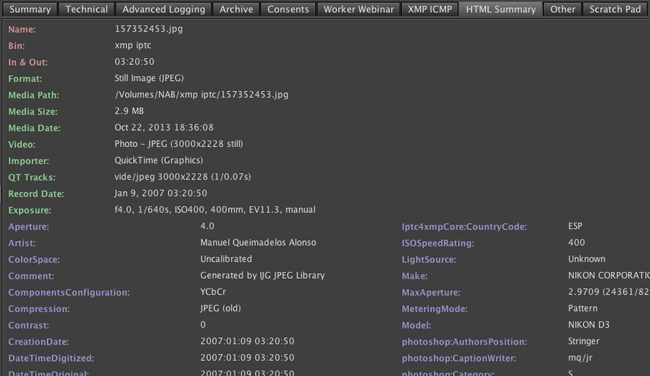Click the Contrast value 0

coord(203,325)
